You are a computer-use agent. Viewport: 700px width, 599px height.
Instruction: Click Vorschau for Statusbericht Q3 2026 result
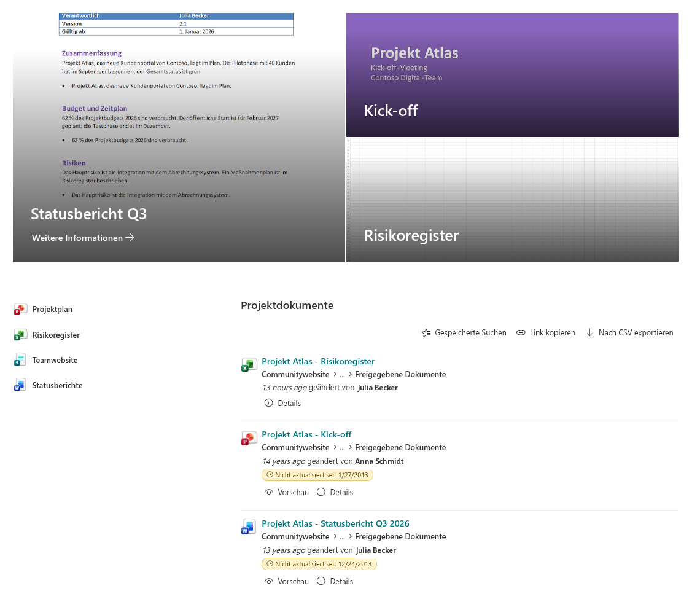tap(287, 581)
